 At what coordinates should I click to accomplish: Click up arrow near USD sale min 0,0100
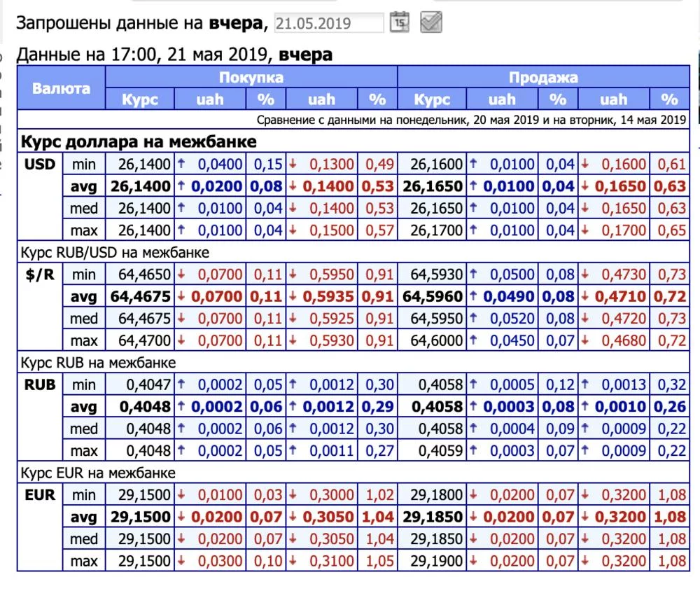pos(474,163)
